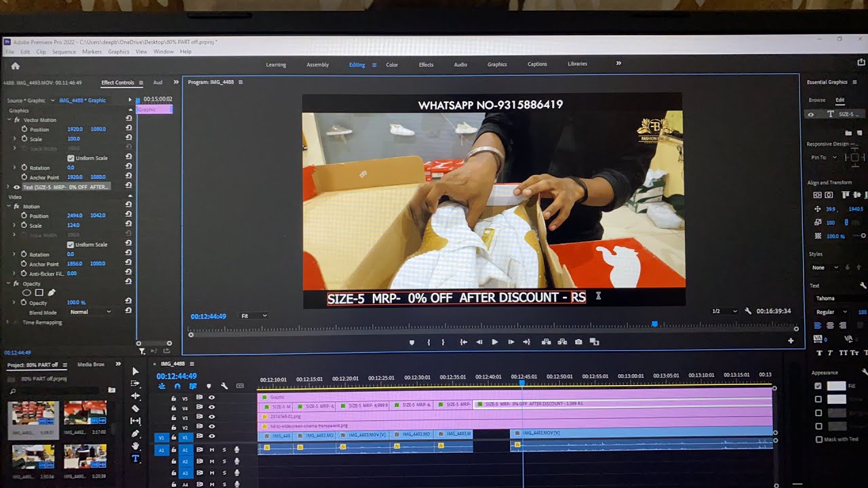Collapse Opacity effect section
This screenshot has height=488, width=868.
pyautogui.click(x=8, y=283)
